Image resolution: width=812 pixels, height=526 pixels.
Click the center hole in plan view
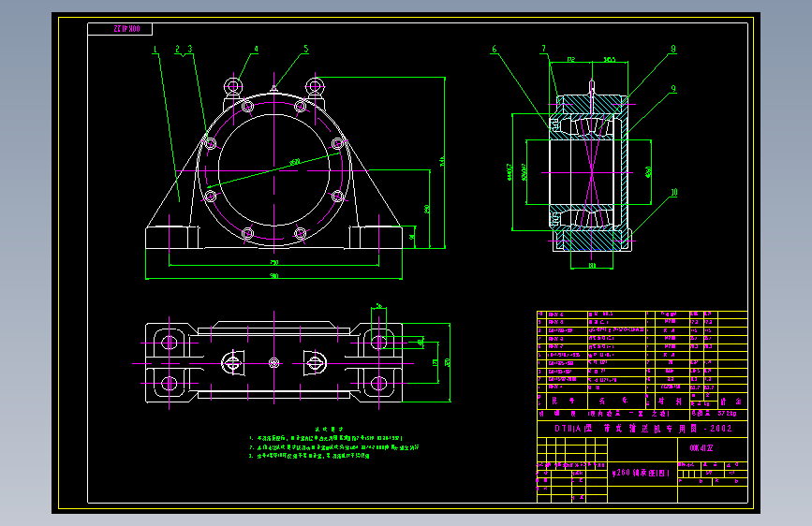(x=274, y=363)
